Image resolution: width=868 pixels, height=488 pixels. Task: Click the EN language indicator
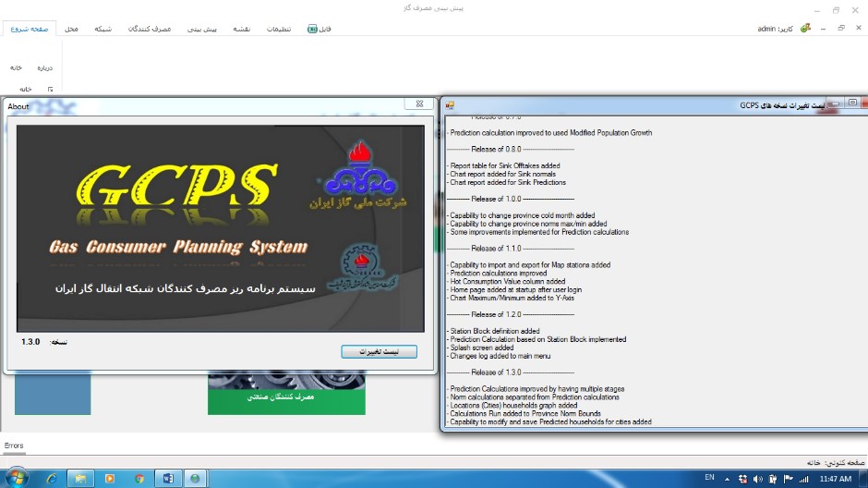[x=709, y=478]
